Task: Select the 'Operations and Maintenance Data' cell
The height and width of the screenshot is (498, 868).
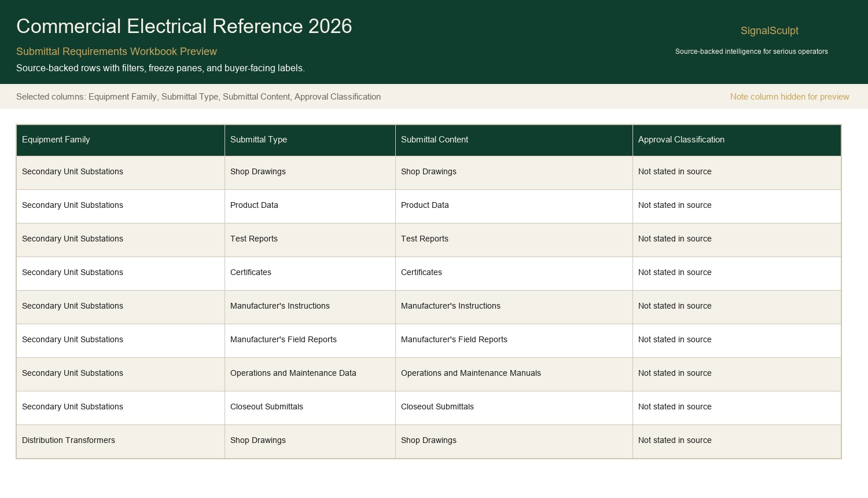Action: [310, 374]
